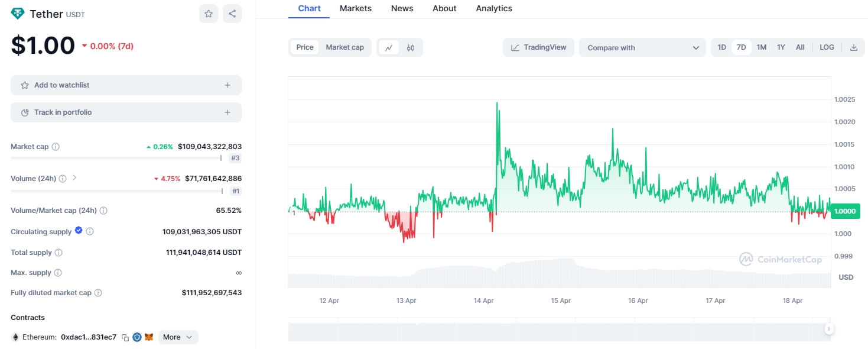
Task: Click the Tether logo icon
Action: click(18, 14)
